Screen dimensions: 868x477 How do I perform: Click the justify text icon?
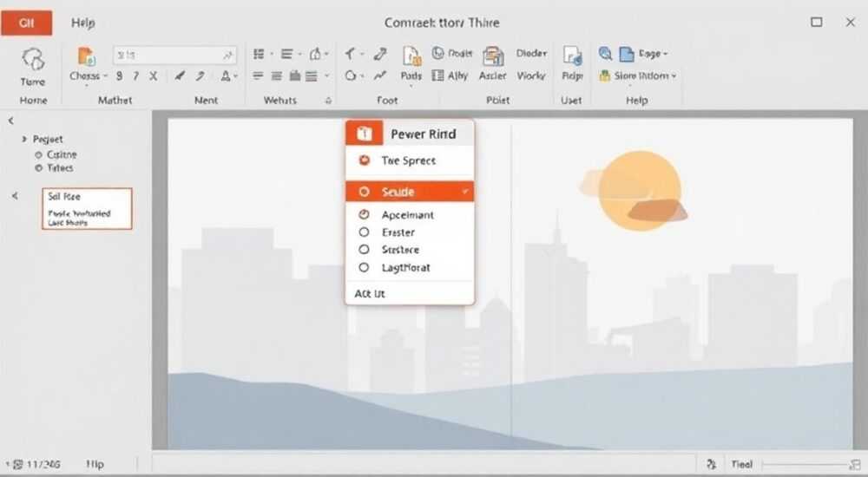(x=312, y=75)
